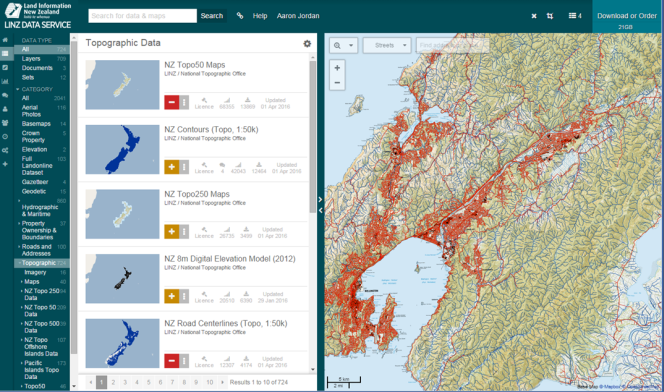
Task: Open Aaron Jordan account menu
Action: [x=298, y=16]
